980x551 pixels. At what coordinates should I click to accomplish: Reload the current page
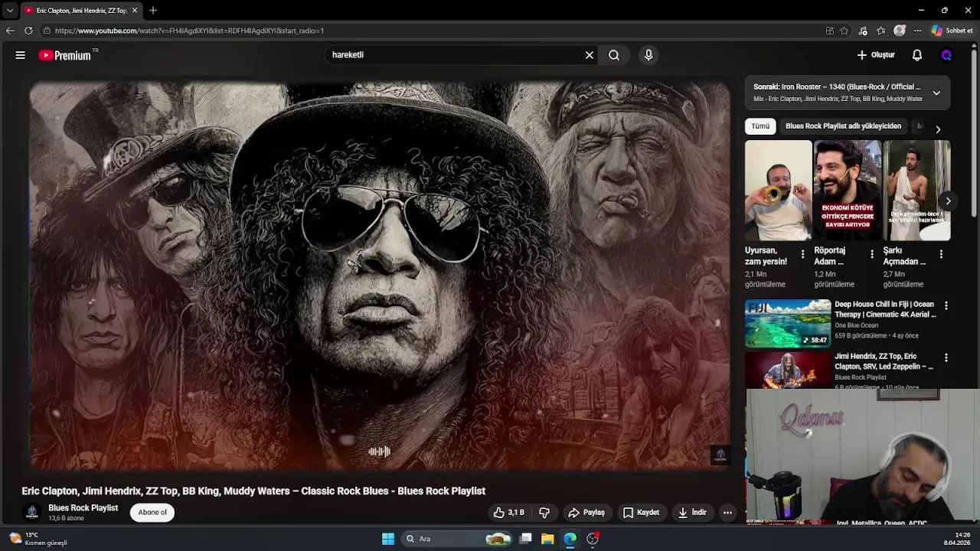[28, 31]
